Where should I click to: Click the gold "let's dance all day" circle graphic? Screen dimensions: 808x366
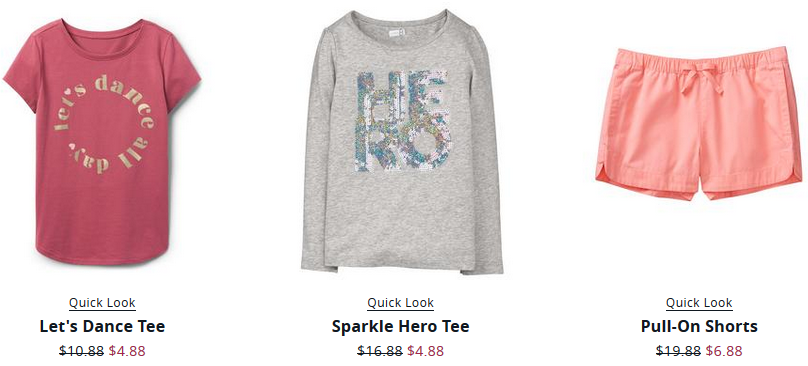coord(104,123)
